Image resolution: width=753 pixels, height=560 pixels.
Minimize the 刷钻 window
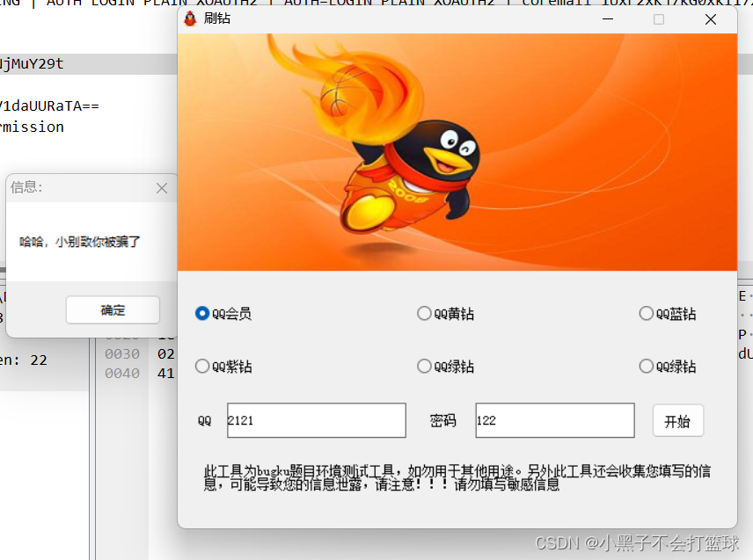608,19
